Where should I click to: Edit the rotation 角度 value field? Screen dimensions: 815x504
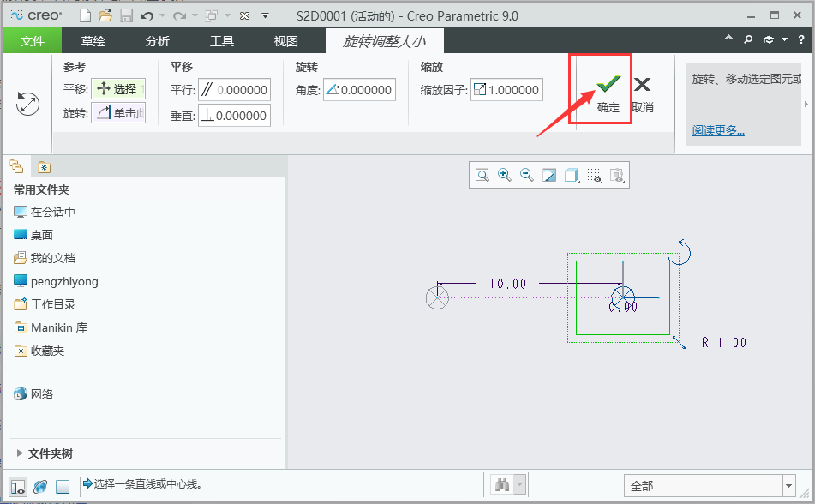click(x=359, y=90)
